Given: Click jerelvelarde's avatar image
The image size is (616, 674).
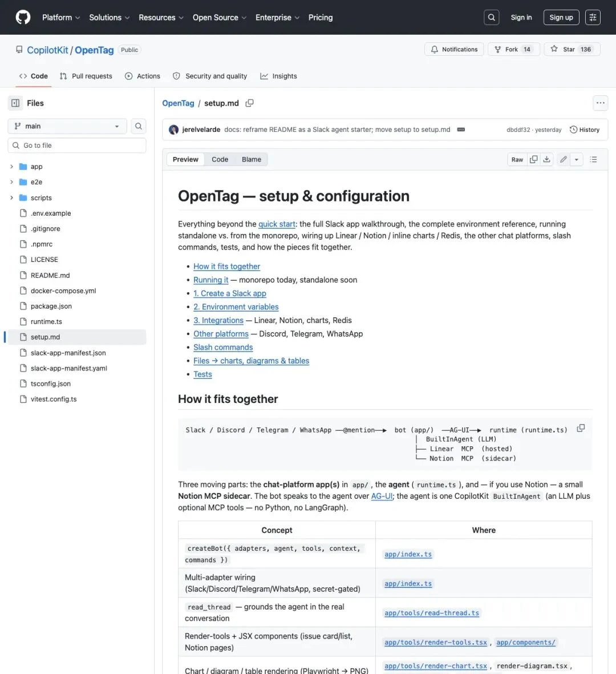Looking at the screenshot, I should [x=173, y=130].
